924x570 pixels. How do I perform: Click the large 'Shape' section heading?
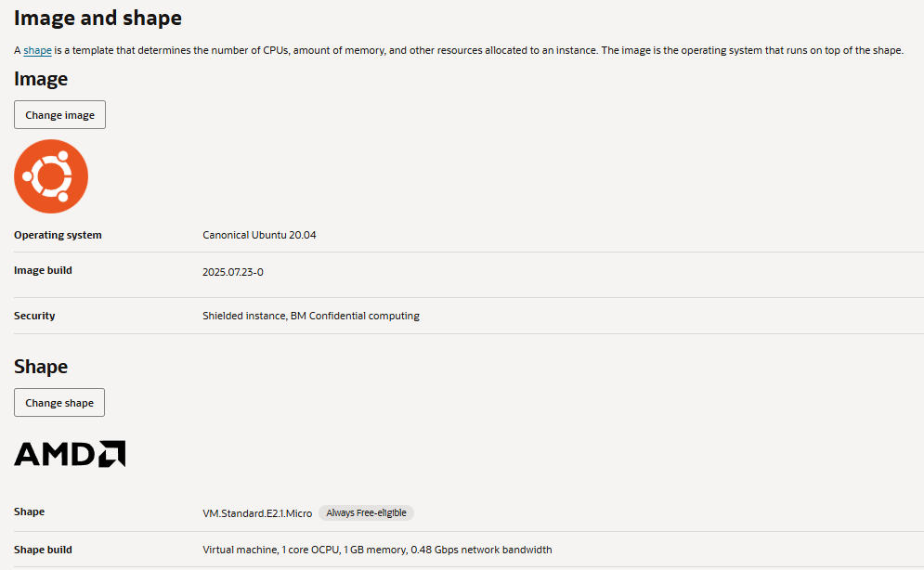pos(41,367)
